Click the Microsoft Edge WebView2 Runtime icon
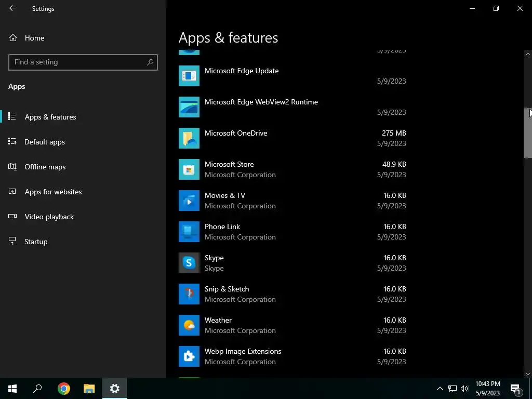The image size is (532, 399). pos(189,107)
